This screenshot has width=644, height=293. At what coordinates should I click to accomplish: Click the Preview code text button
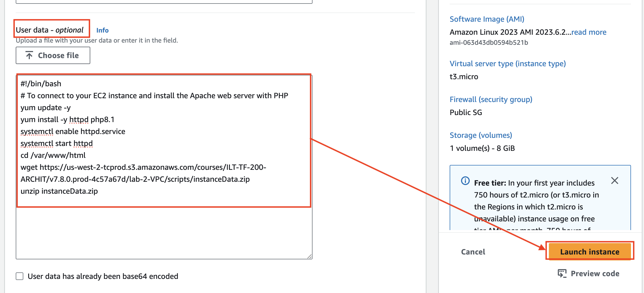(595, 273)
